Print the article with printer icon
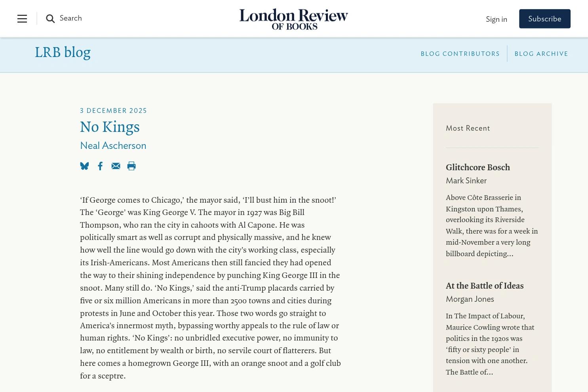The width and height of the screenshot is (588, 392). (131, 166)
